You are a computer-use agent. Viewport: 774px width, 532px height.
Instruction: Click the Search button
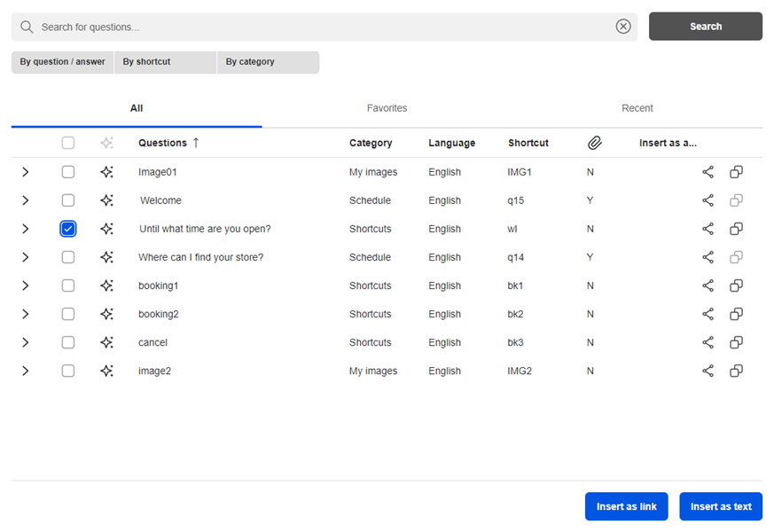[x=706, y=26]
